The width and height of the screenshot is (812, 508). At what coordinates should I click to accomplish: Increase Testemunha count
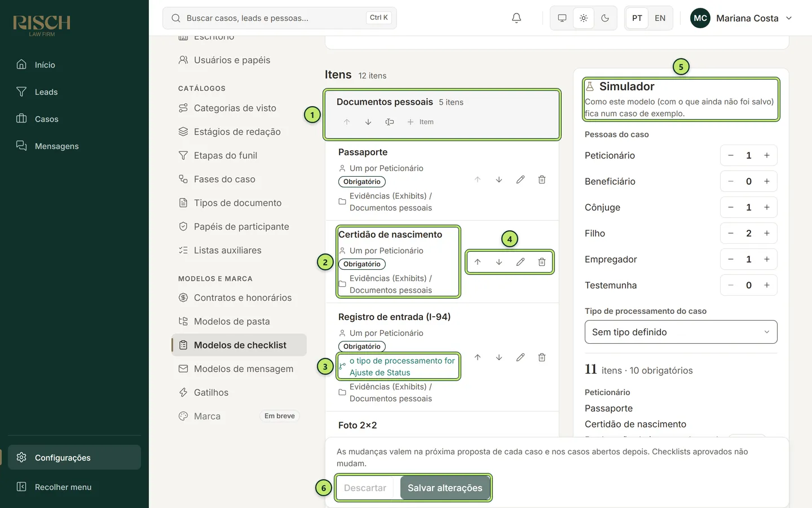[767, 285]
